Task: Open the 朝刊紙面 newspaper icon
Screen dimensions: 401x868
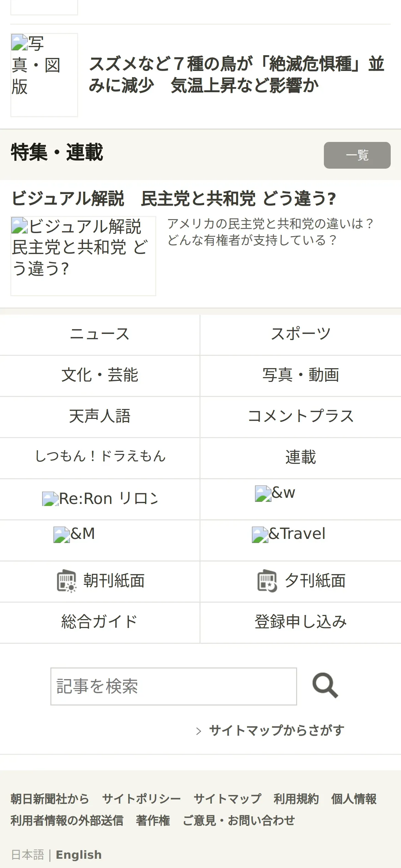Action: click(66, 581)
